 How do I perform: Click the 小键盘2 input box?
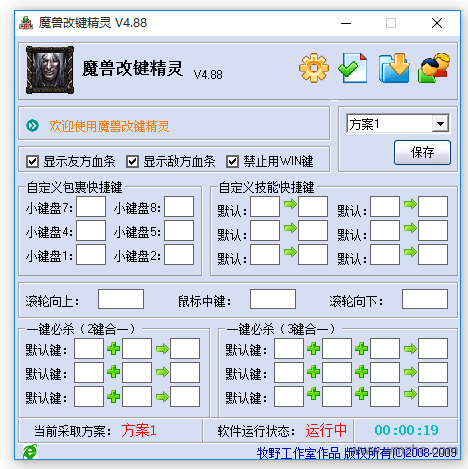pos(179,255)
